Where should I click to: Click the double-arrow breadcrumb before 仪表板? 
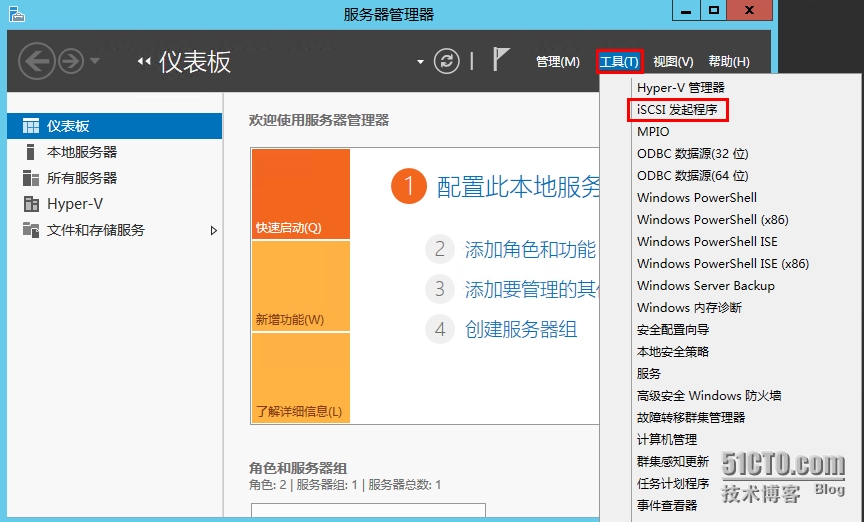pyautogui.click(x=144, y=62)
